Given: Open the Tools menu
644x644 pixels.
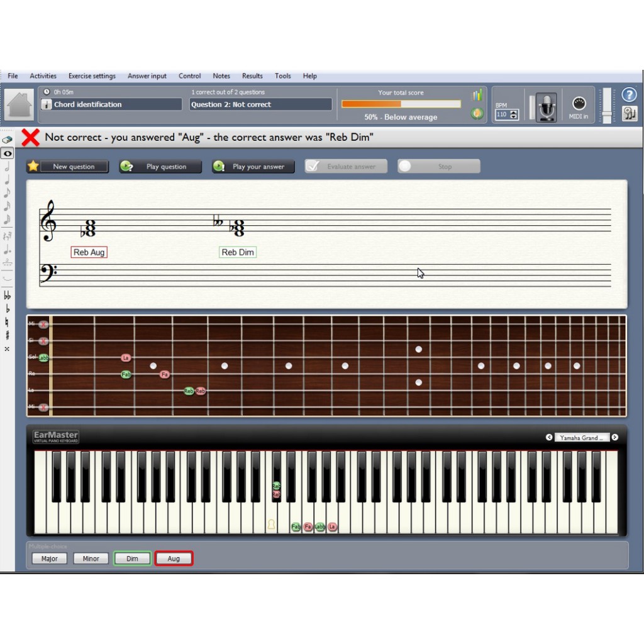Looking at the screenshot, I should click(282, 76).
